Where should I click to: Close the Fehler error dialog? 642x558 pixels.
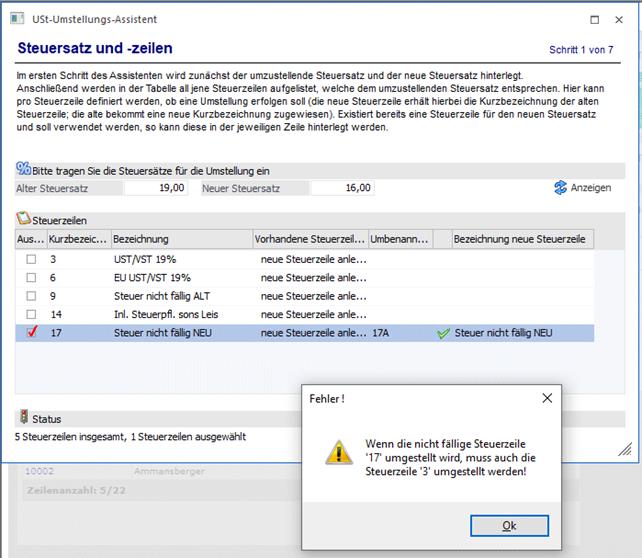(547, 398)
